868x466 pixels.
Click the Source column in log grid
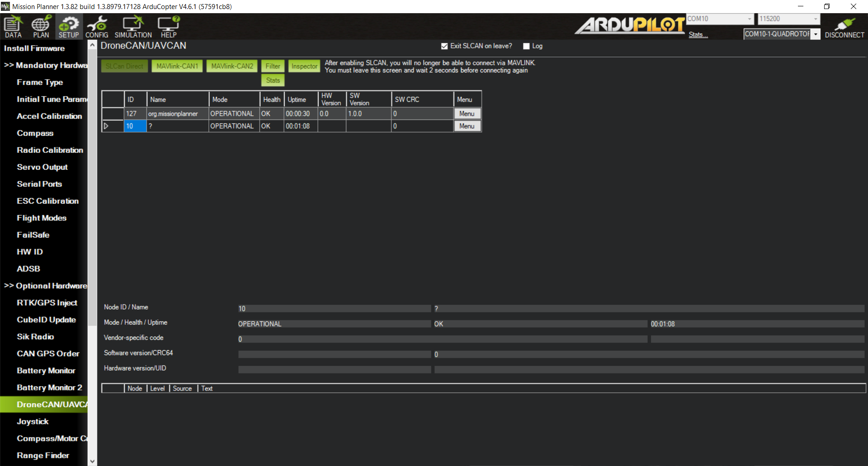pos(183,389)
